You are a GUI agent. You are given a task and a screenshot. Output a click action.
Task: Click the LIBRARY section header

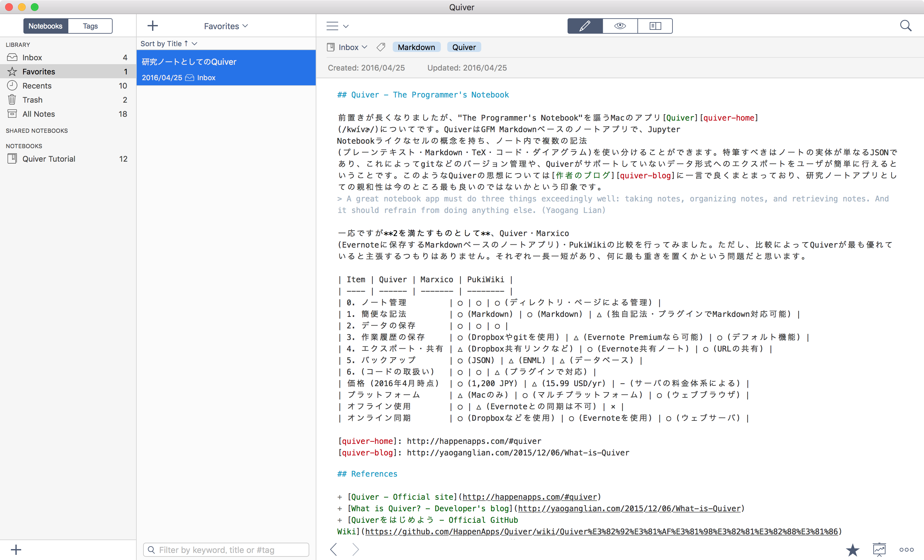(x=18, y=45)
